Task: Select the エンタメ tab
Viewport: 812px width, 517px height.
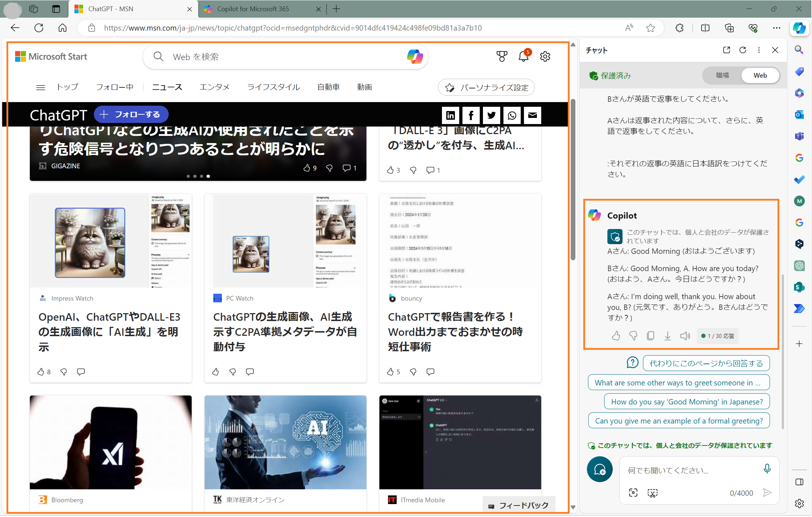Action: (x=215, y=87)
